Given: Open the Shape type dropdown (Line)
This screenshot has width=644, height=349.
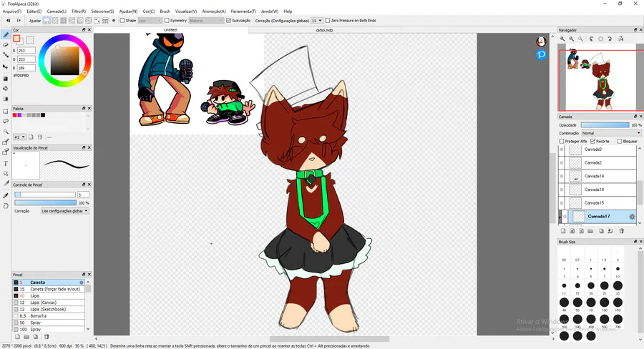Looking at the screenshot, I should coord(150,21).
